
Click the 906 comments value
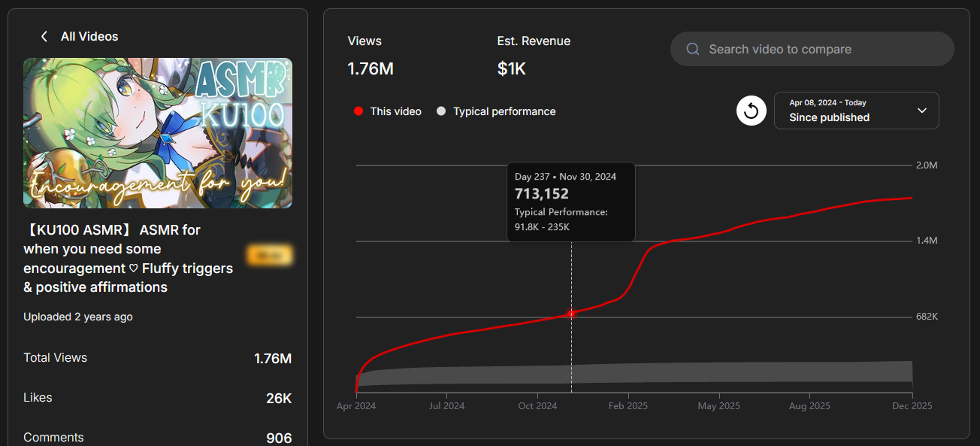pos(279,438)
